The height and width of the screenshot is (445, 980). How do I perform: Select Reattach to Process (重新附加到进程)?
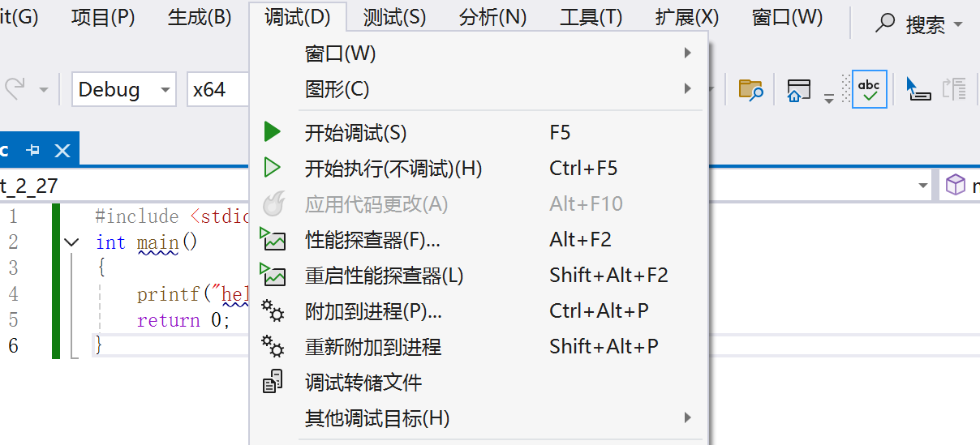[x=372, y=347]
